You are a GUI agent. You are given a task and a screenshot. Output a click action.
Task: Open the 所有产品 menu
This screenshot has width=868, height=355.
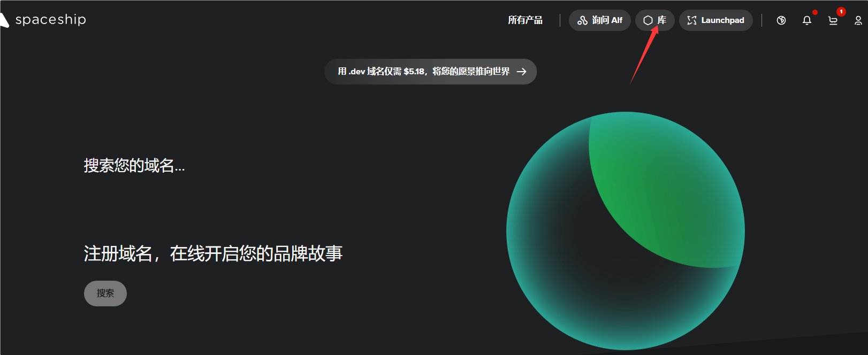[x=525, y=20]
